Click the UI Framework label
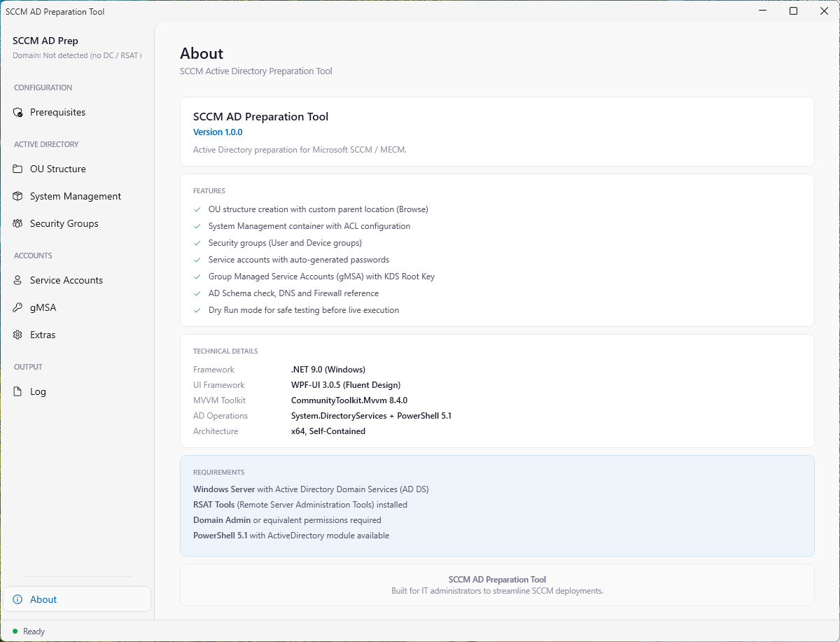 point(219,385)
